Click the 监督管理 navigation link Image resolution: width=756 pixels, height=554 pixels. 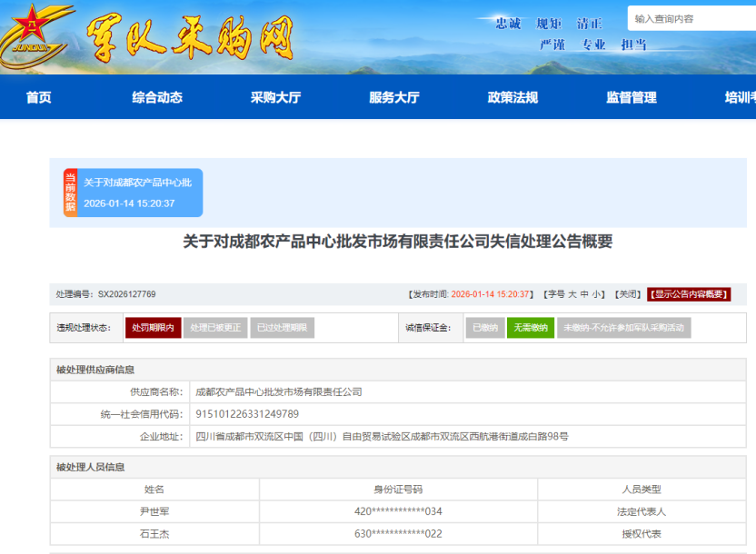click(x=631, y=97)
